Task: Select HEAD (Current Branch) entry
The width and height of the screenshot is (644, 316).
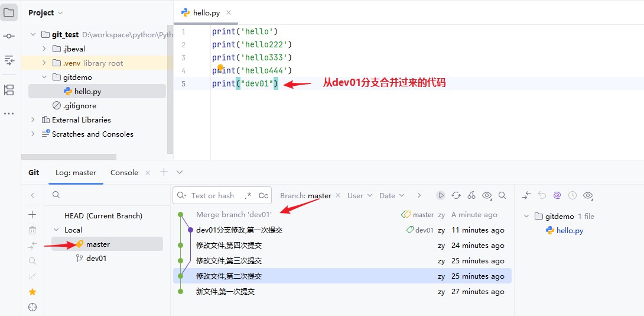Action: point(103,215)
